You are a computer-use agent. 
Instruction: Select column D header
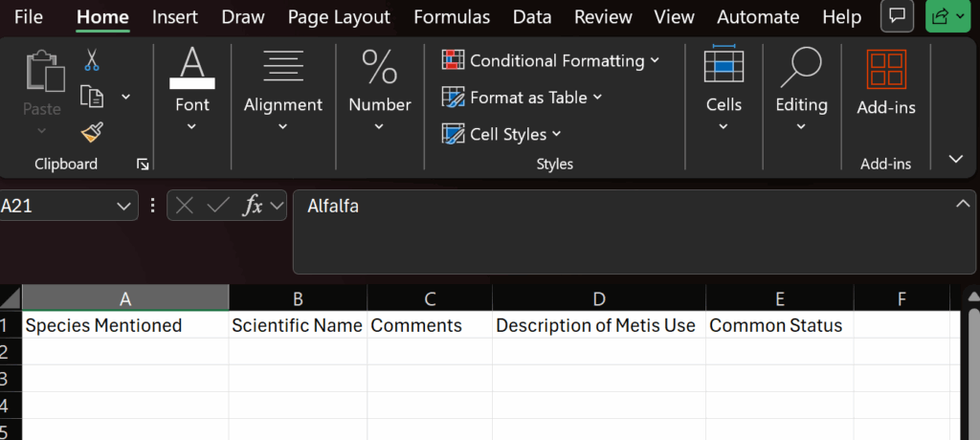[x=598, y=299]
